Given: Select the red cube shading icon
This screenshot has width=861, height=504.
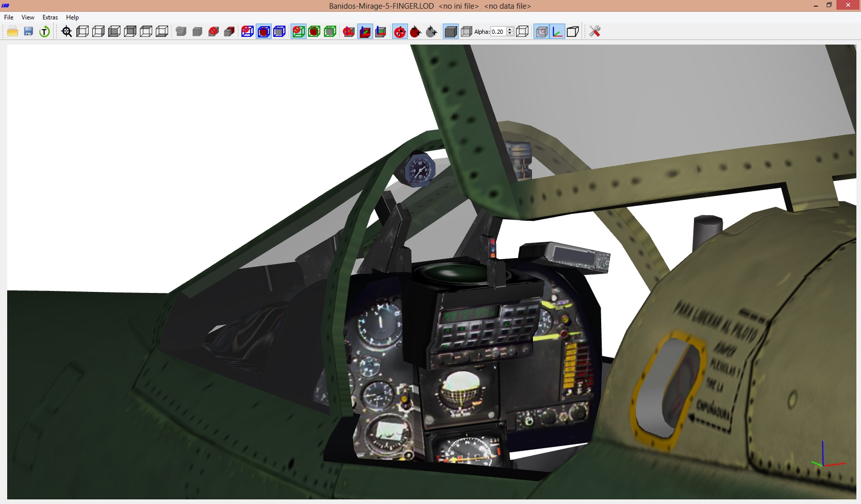Looking at the screenshot, I should pyautogui.click(x=229, y=31).
